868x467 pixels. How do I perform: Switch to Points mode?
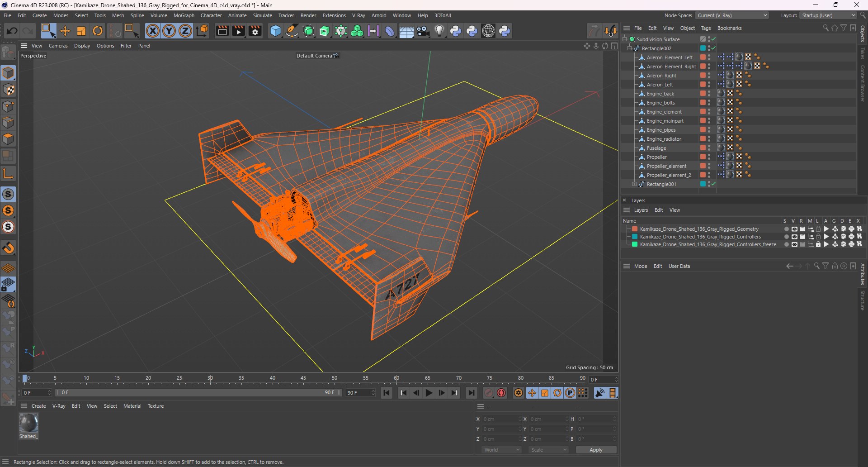[x=8, y=106]
